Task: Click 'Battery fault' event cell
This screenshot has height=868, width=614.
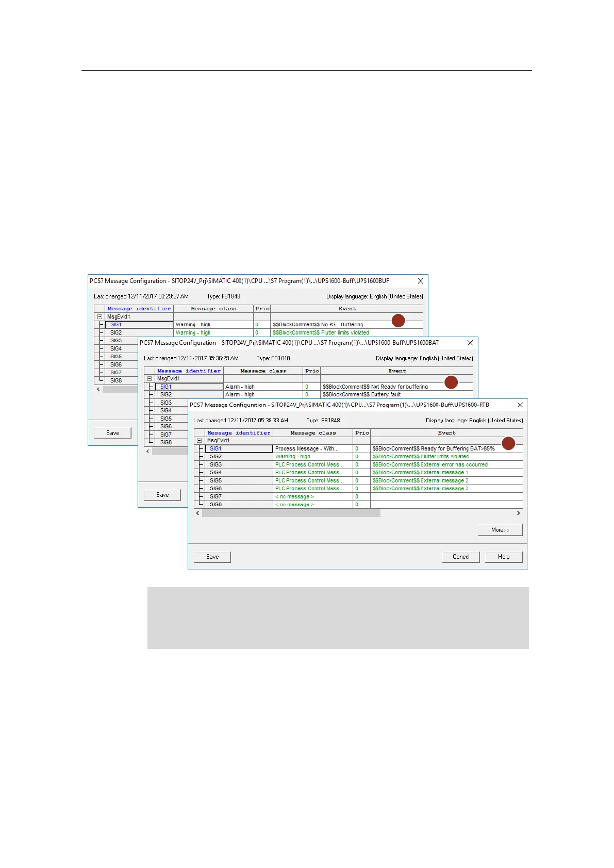Action: click(x=396, y=394)
